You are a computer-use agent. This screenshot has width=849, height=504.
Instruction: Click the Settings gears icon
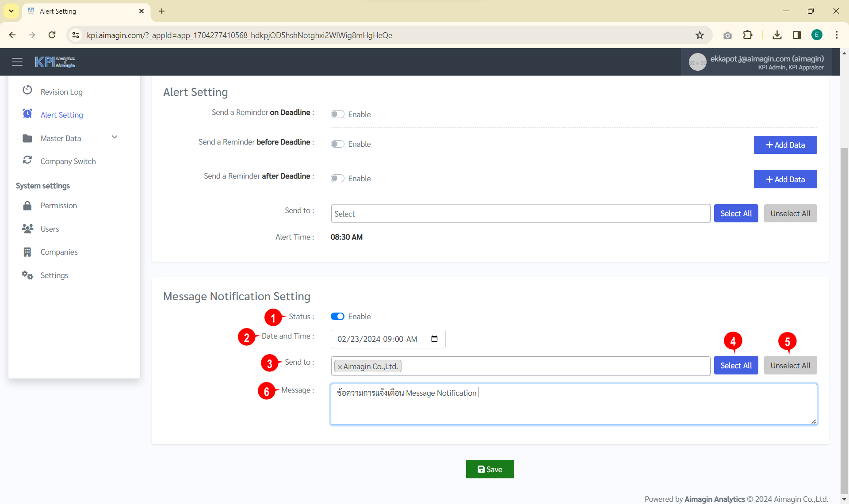point(27,275)
